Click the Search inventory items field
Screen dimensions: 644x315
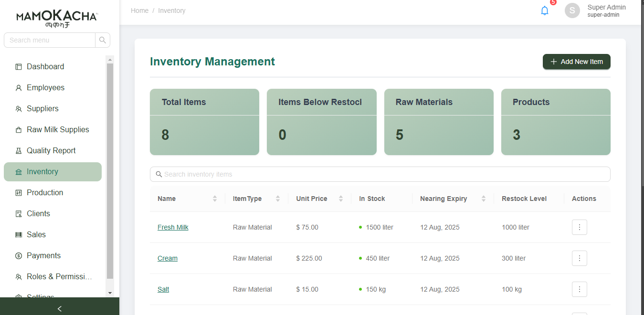[380, 174]
